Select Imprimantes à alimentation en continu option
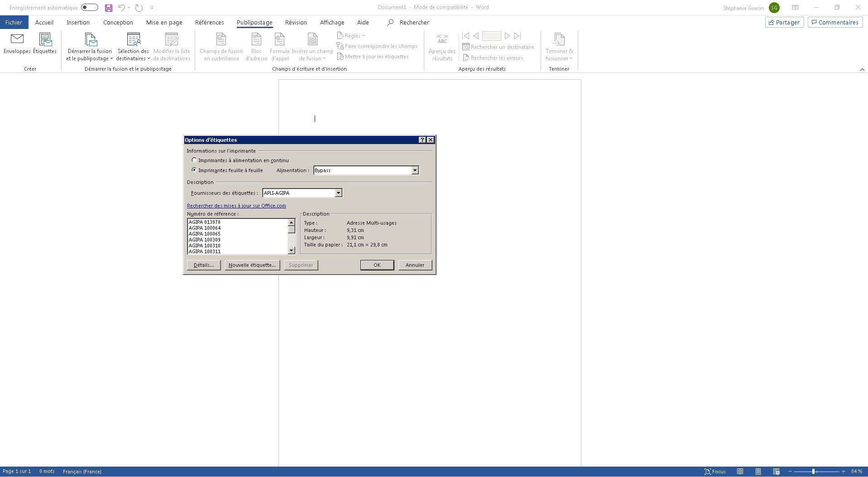868x477 pixels. [x=194, y=160]
